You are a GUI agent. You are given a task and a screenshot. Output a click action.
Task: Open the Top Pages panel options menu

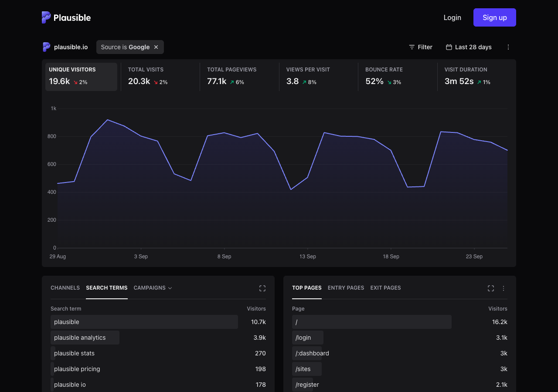click(504, 288)
